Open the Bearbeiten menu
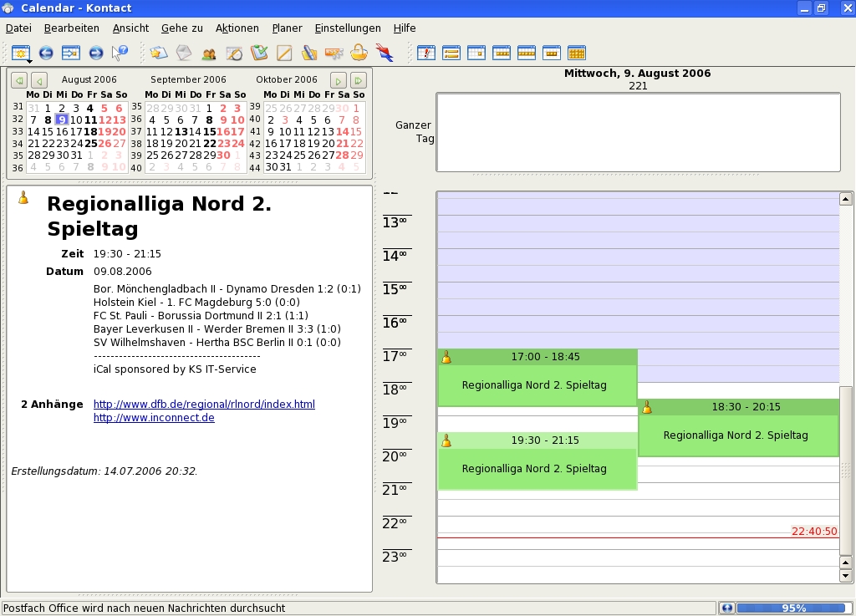 point(72,28)
